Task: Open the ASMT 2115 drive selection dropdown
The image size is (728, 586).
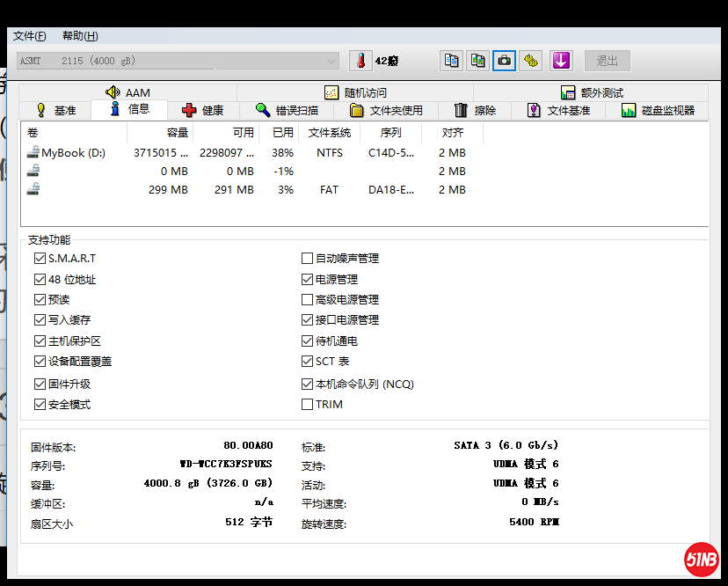Action: (x=178, y=61)
